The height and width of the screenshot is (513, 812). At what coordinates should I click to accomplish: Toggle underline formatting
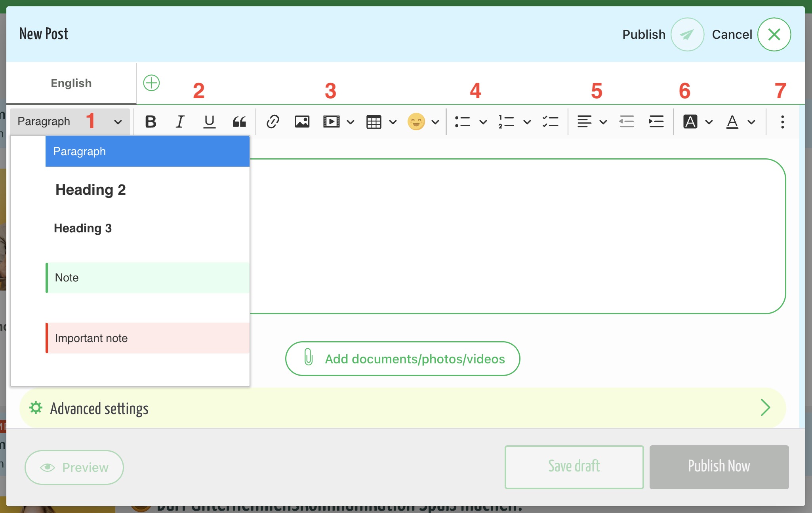coord(209,122)
